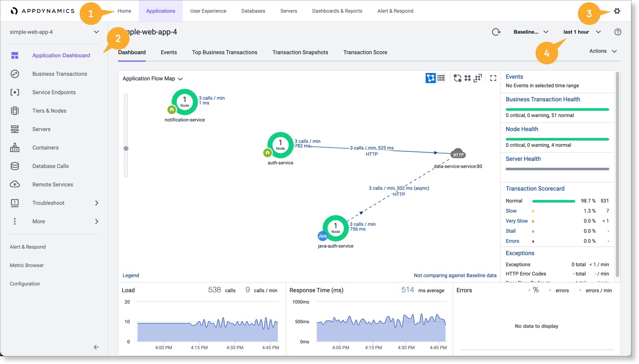The height and width of the screenshot is (364, 639).
Task: Open the Exceptions link
Action: click(520, 253)
